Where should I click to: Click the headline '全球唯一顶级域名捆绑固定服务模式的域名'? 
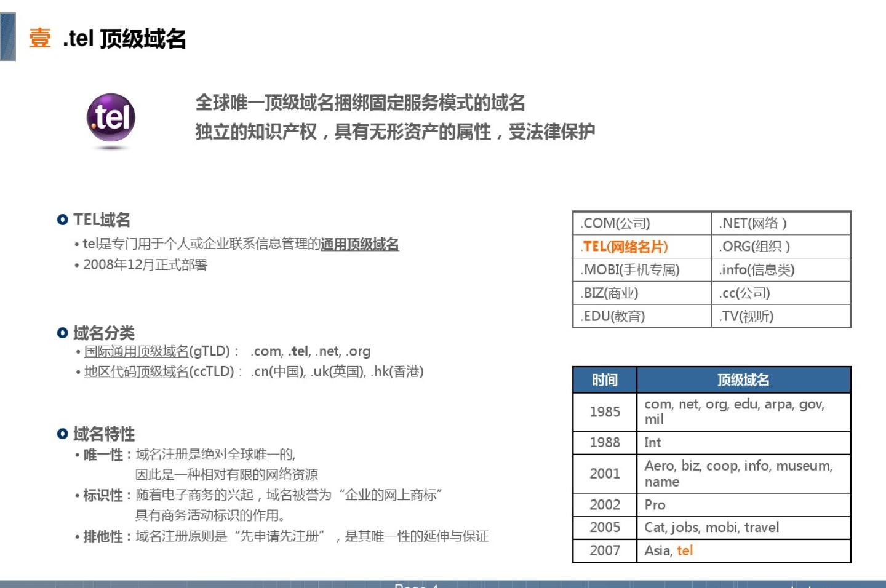(360, 102)
